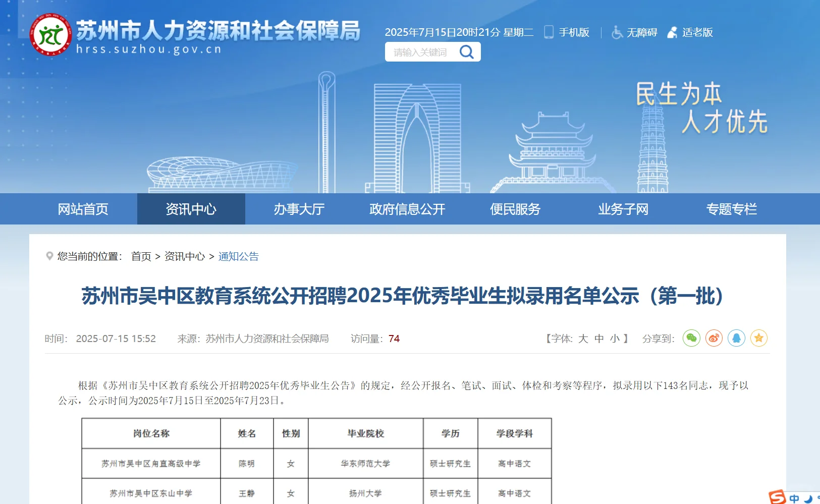Open the 办事大厅 menu item
This screenshot has height=504, width=820.
pyautogui.click(x=299, y=209)
